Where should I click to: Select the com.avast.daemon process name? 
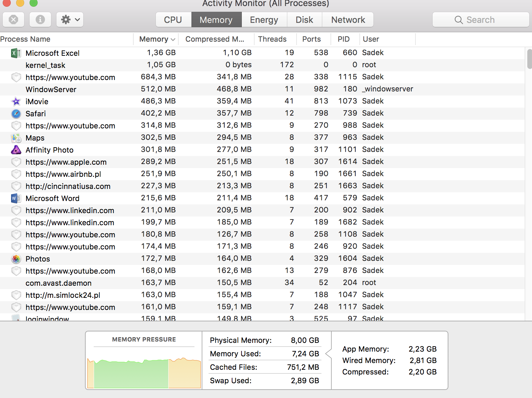click(x=58, y=283)
